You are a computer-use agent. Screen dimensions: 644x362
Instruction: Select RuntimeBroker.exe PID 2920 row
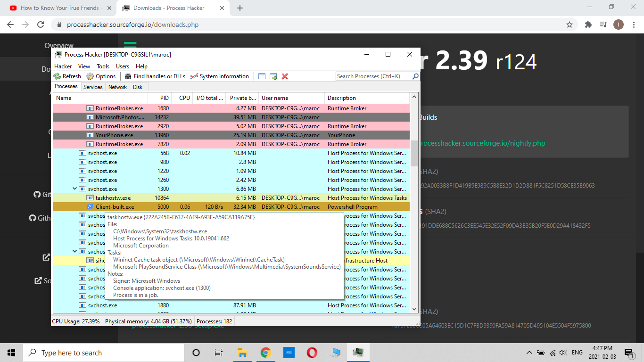(231, 126)
